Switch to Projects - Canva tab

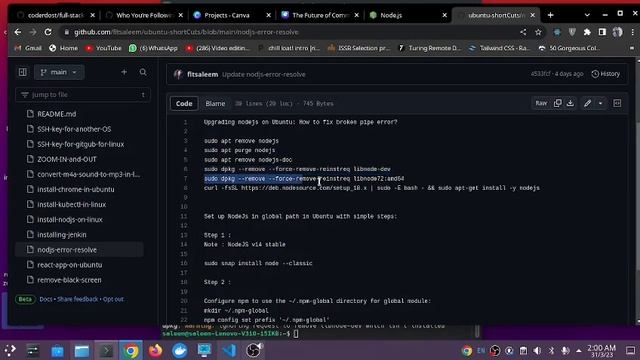tap(232, 15)
